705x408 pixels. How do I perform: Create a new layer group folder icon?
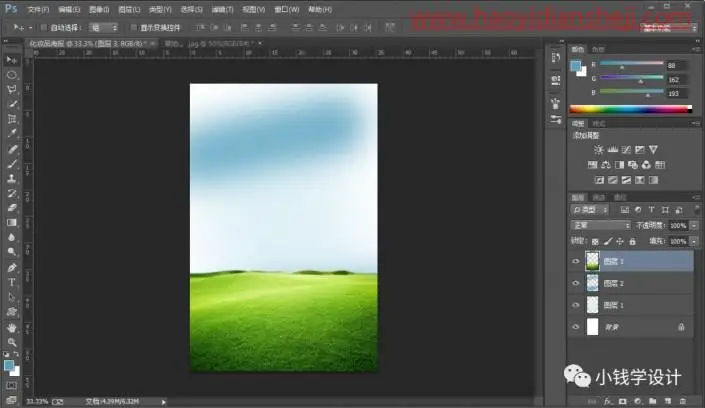652,401
